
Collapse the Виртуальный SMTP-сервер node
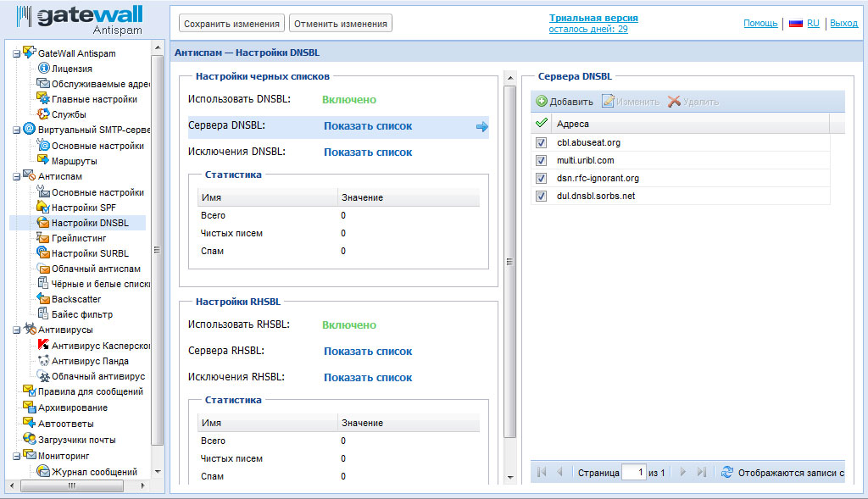tap(17, 130)
